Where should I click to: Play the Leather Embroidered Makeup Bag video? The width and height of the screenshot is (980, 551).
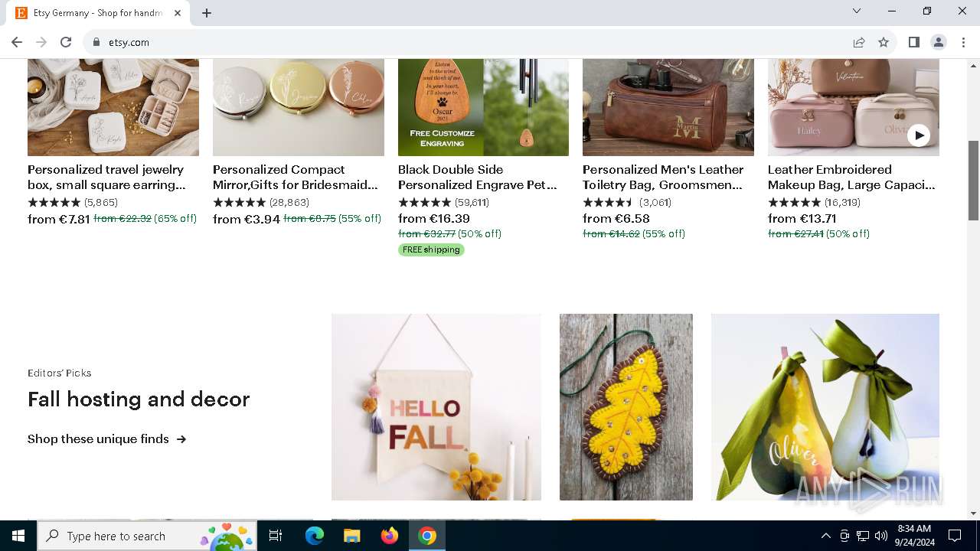click(x=919, y=135)
